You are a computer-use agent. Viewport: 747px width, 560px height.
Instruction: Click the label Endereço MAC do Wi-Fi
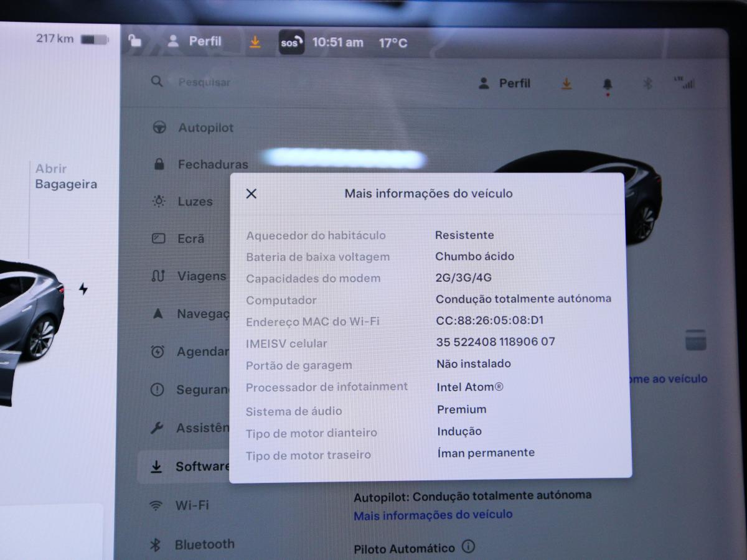pos(312,322)
